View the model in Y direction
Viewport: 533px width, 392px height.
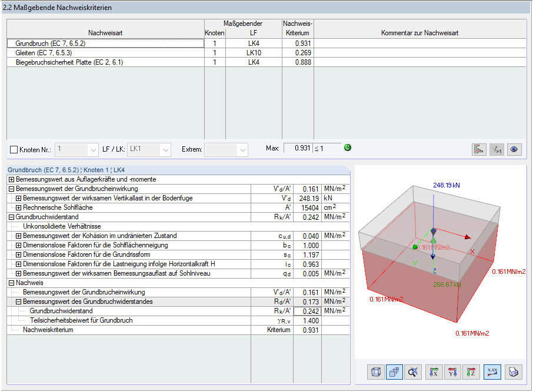tap(452, 372)
